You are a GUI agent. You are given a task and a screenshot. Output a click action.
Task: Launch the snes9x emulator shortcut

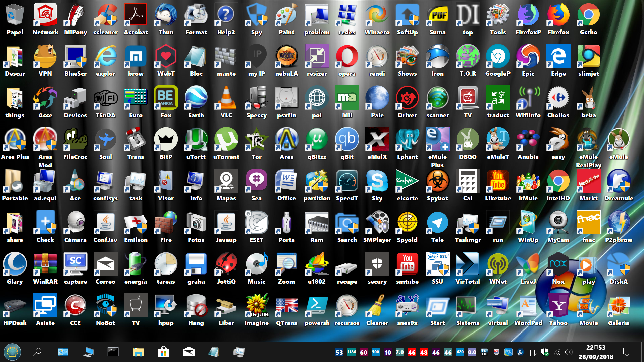click(408, 310)
